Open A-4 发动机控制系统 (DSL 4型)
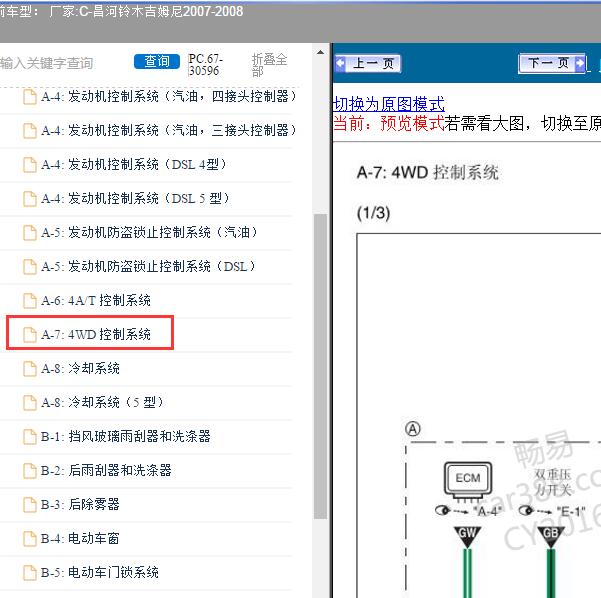Image resolution: width=601 pixels, height=598 pixels. (134, 164)
